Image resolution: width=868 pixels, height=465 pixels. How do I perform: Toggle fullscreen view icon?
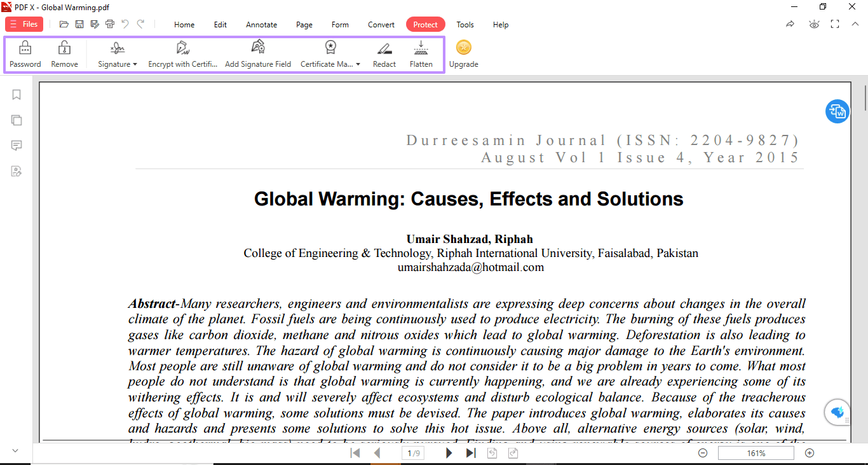click(x=835, y=24)
